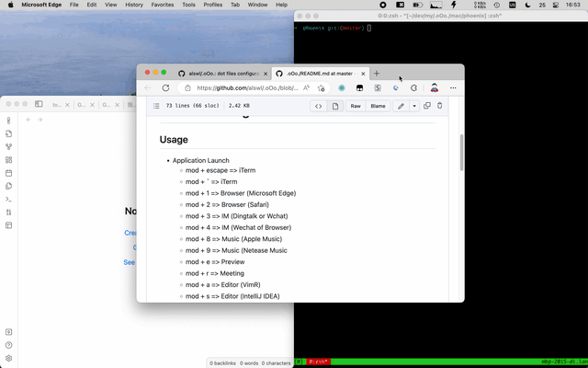Click the blue 'See' link in notes window

tap(129, 262)
